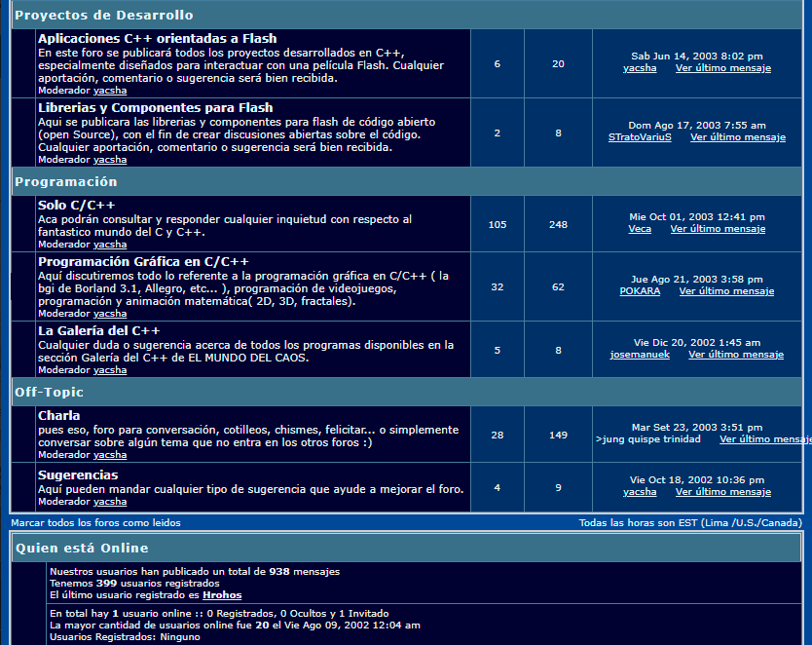This screenshot has width=812, height=645.
Task: Open Programación Gráfica en C/C++ forum
Action: coord(143,262)
